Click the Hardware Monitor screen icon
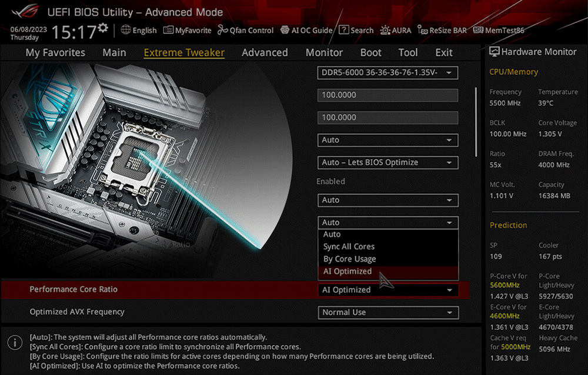This screenshot has width=588, height=375. click(495, 52)
